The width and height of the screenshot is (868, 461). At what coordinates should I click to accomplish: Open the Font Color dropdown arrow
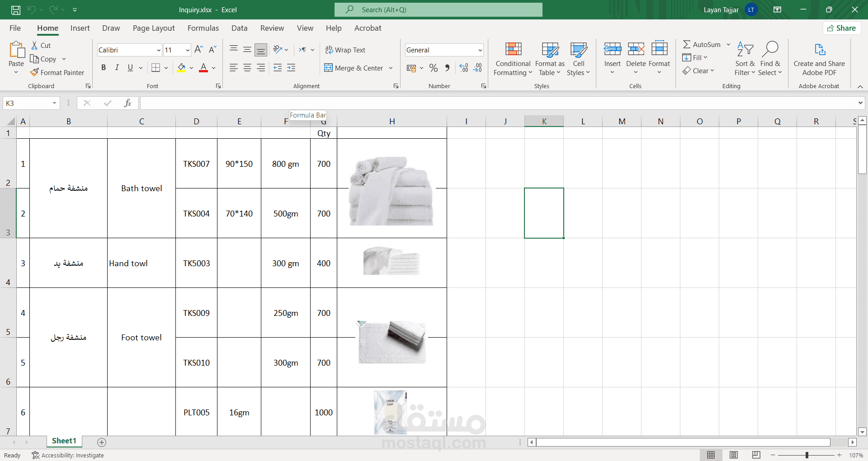click(214, 68)
